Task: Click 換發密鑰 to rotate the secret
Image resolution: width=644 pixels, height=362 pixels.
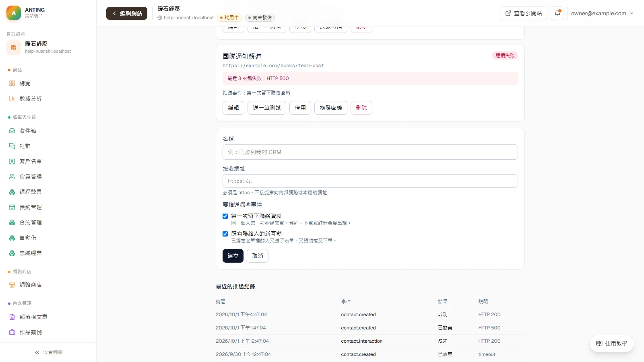Action: 331,108
